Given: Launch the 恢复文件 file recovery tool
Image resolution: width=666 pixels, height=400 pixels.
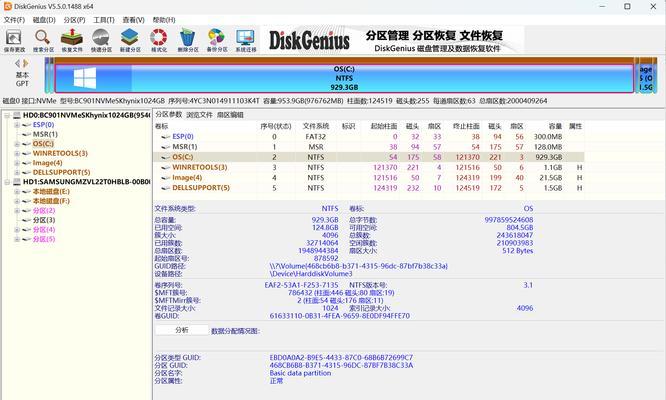Looking at the screenshot, I should point(72,40).
